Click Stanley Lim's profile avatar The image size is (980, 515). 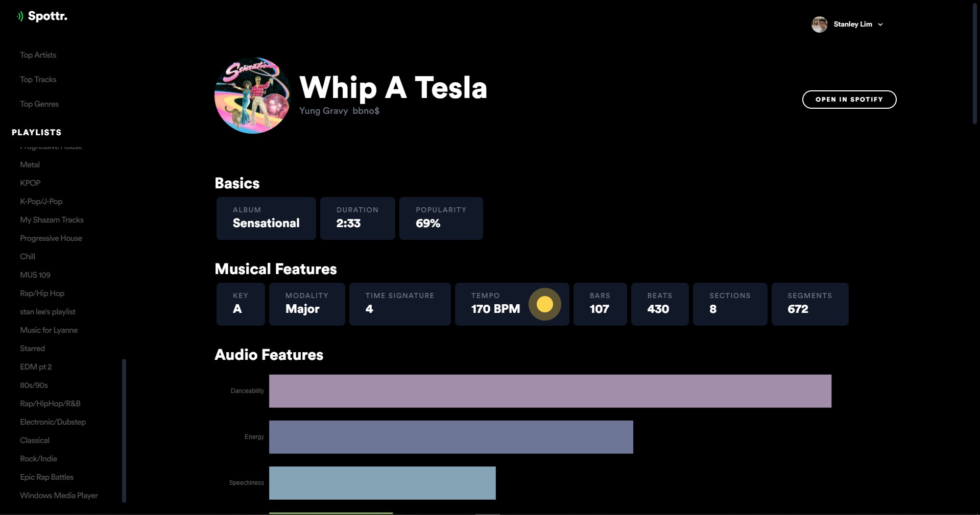pos(819,24)
